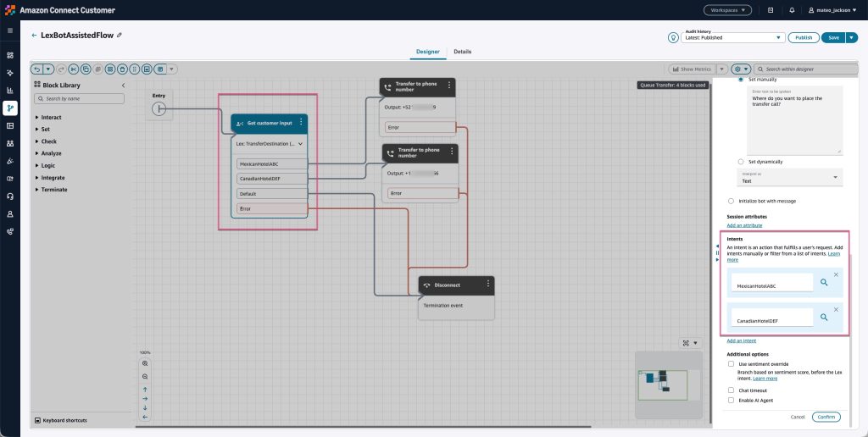Cancel the block settings changes

[x=798, y=417]
